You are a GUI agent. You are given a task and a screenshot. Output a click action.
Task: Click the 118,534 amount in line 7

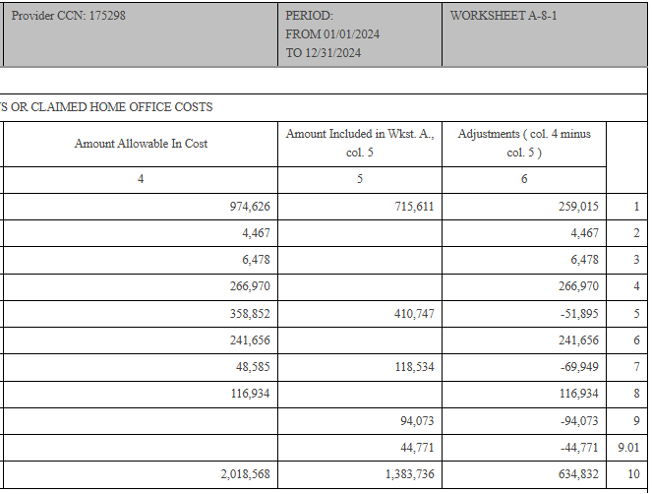412,367
